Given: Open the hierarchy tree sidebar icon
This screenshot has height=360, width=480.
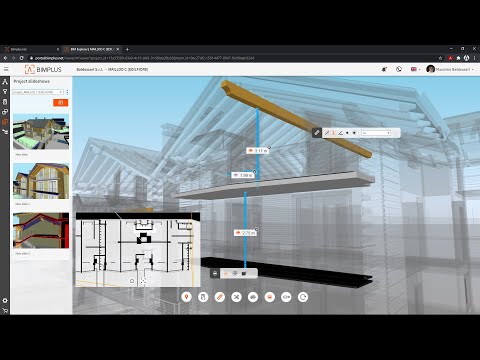Looking at the screenshot, I should coord(5,132).
